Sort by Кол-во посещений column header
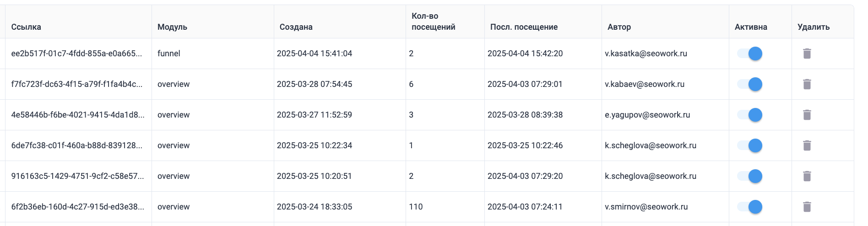This screenshot has width=868, height=226. (433, 22)
